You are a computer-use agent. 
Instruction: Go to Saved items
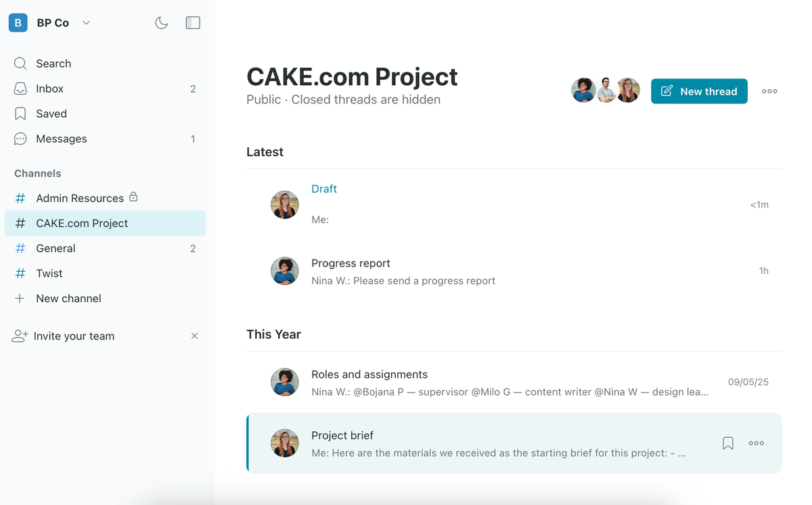51,114
